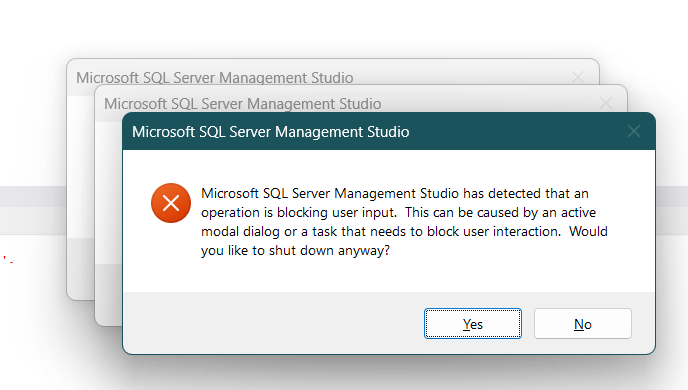Close the front SSMS error dialog
Screen dimensions: 688x390
634,131
